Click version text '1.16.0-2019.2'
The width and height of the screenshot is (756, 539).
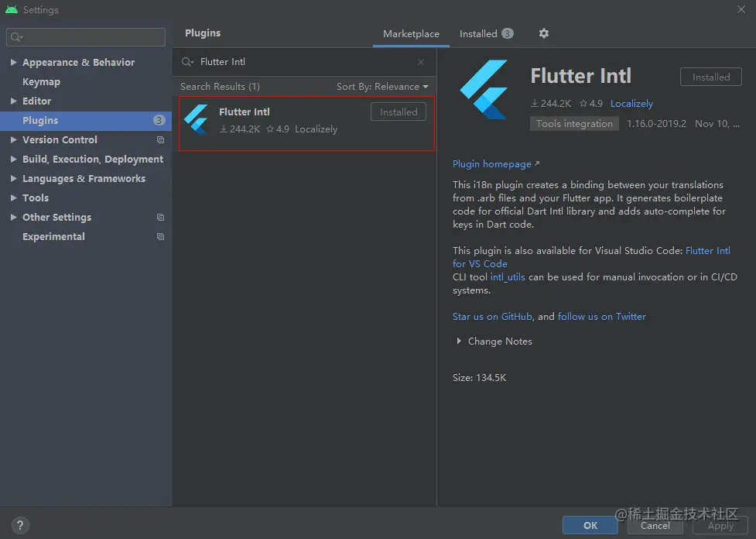pos(656,124)
